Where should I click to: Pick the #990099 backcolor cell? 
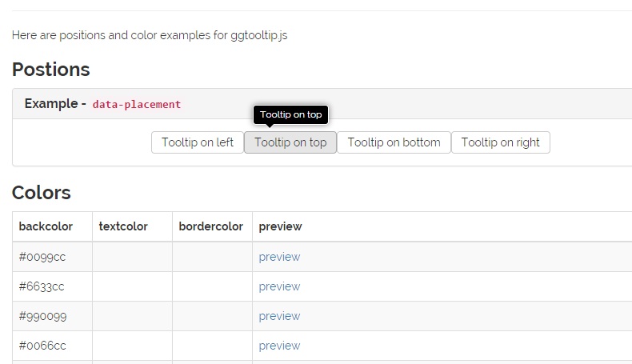click(42, 316)
